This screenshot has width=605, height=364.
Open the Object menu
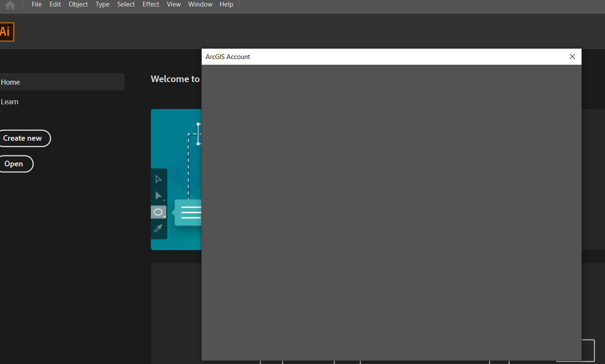point(78,4)
